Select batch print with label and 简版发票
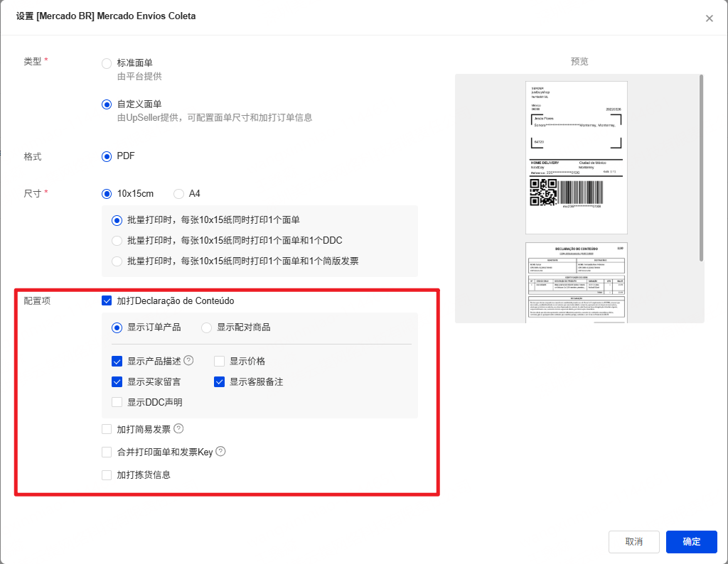This screenshot has width=728, height=564. 117,261
